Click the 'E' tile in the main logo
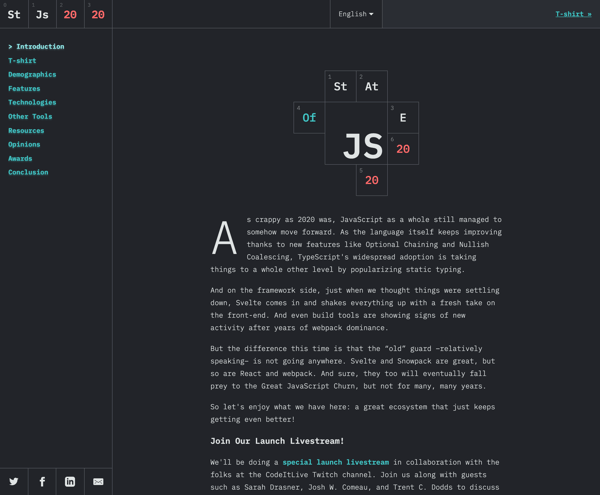The height and width of the screenshot is (495, 600). pos(403,117)
